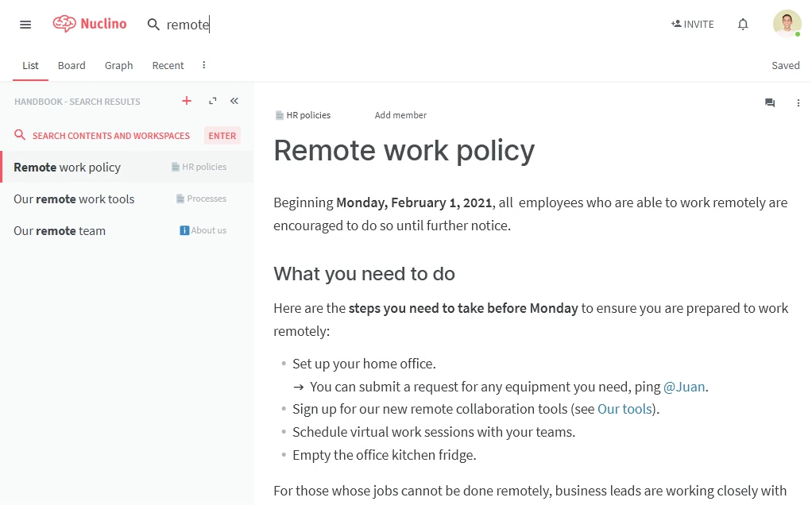Open the notifications bell
812x505 pixels.
[x=743, y=25]
